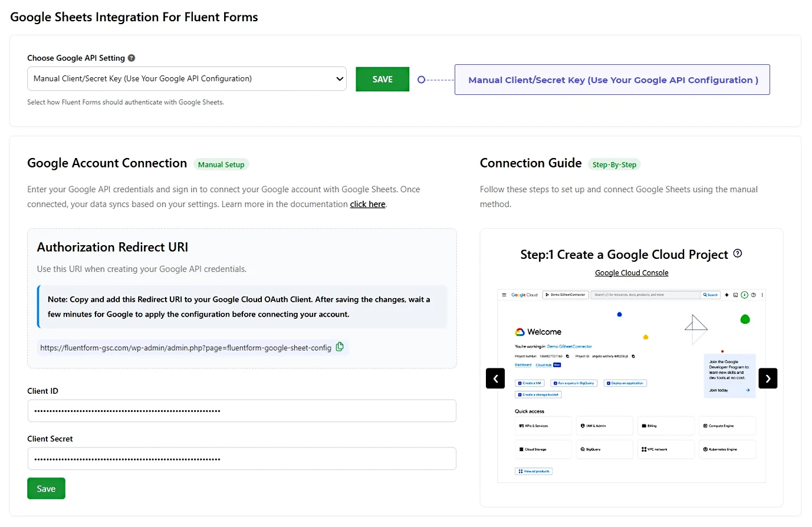Click the Save button below Client Secret

tap(46, 489)
